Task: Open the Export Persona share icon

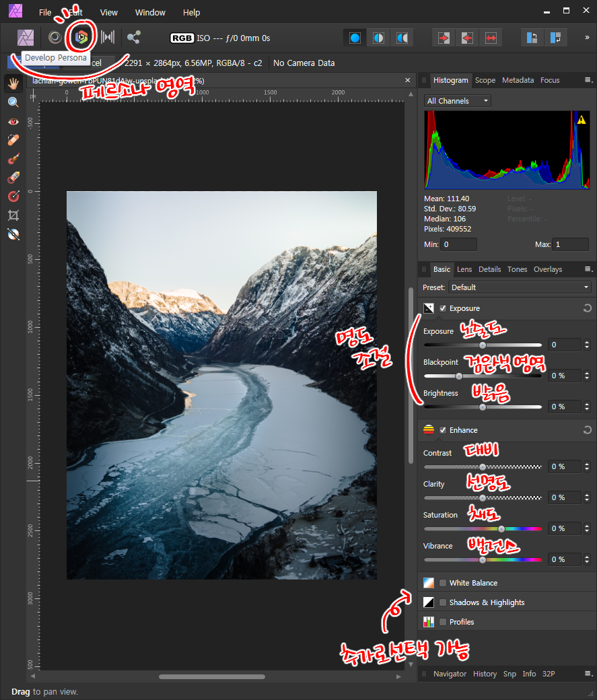Action: pos(133,37)
